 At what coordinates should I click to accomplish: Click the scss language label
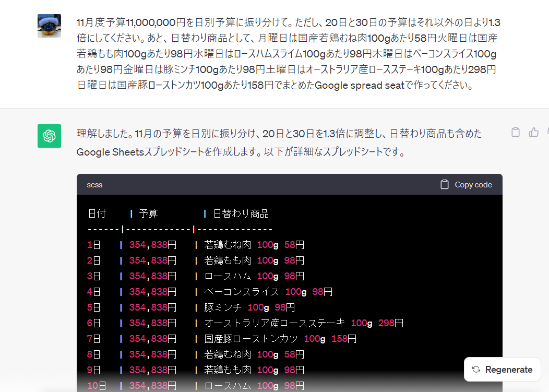[94, 185]
